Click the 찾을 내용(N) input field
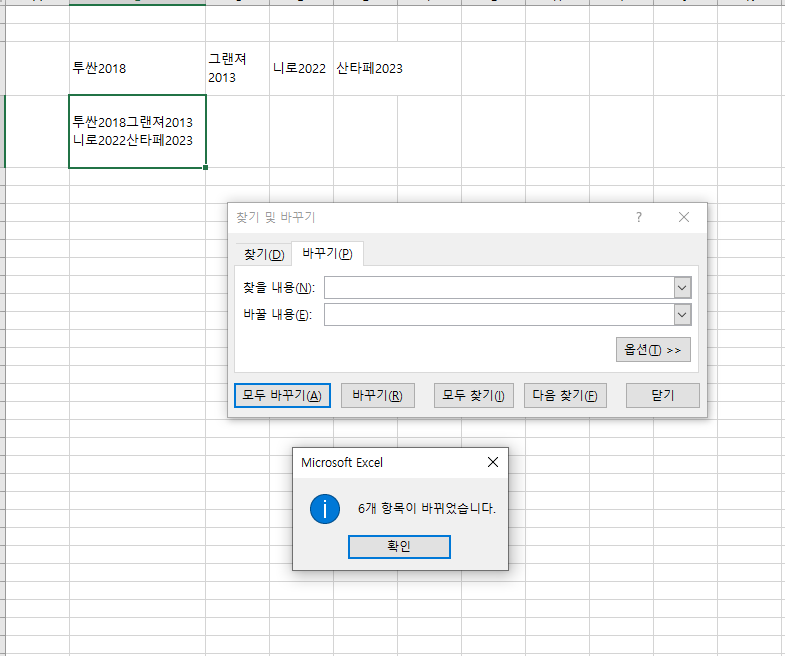 [499, 287]
